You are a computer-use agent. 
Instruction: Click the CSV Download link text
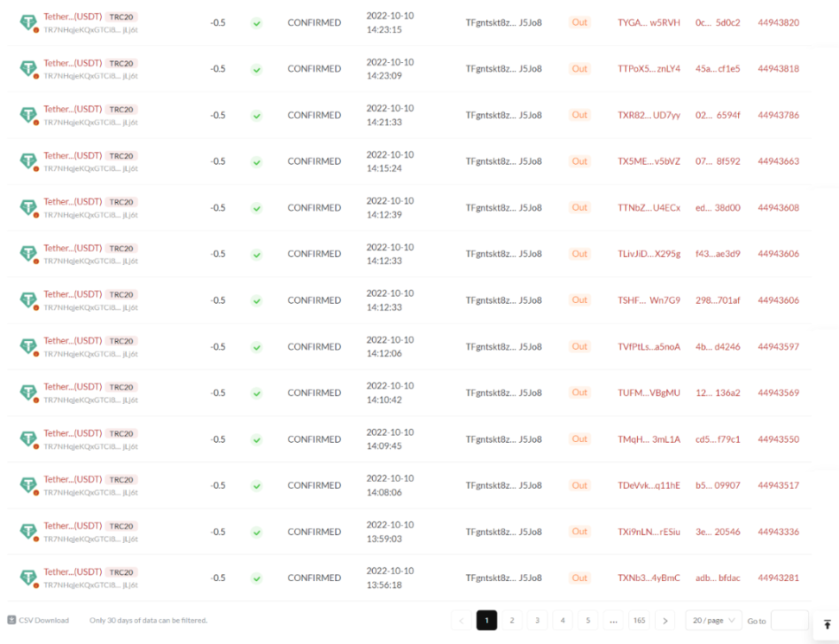click(44, 621)
